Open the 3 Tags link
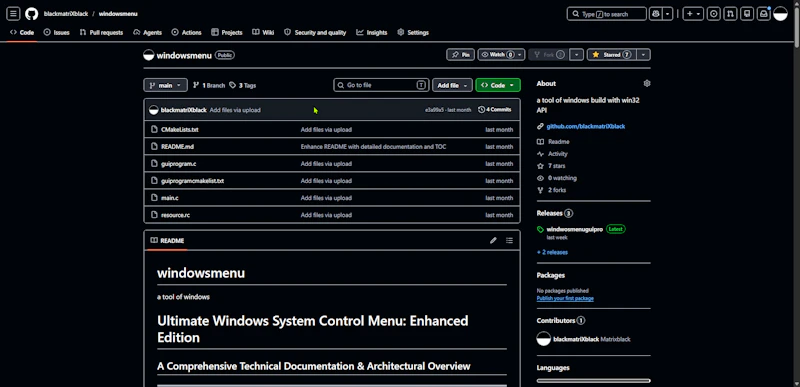Image resolution: width=800 pixels, height=387 pixels. coord(243,85)
